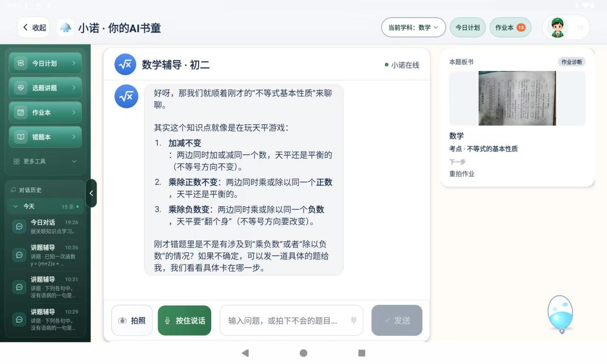Click the 本题板书 panel title
Screen dimensions: 607x364
[462, 62]
